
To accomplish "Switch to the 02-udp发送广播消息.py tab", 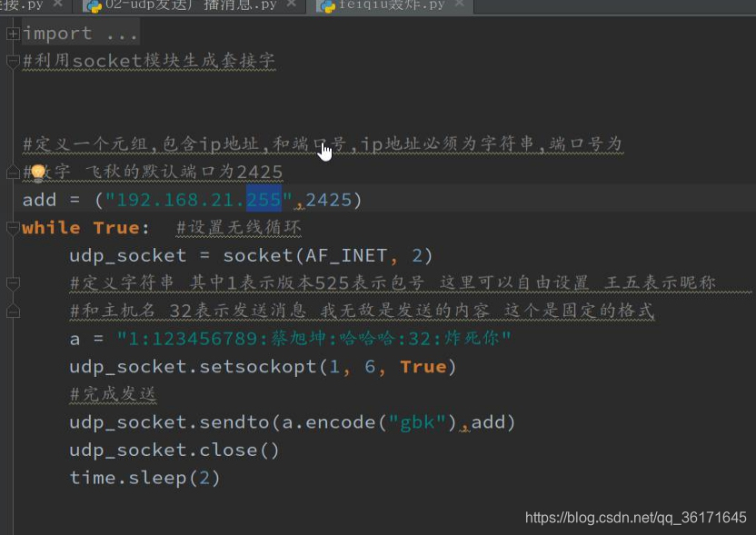I will (191, 5).
